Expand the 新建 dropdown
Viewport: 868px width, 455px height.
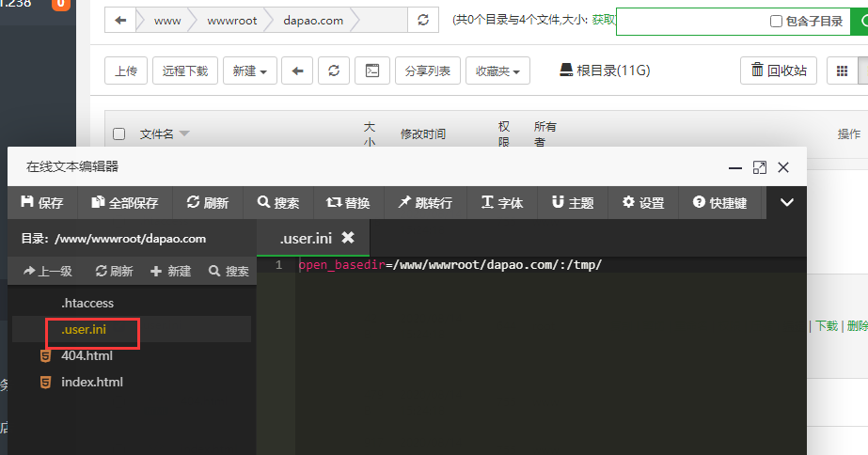coord(249,71)
